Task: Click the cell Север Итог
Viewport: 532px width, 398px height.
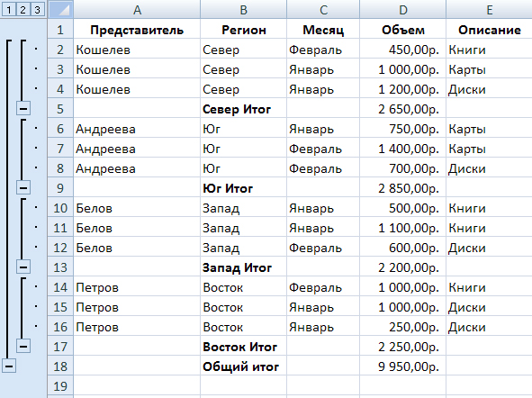Action: [x=243, y=109]
